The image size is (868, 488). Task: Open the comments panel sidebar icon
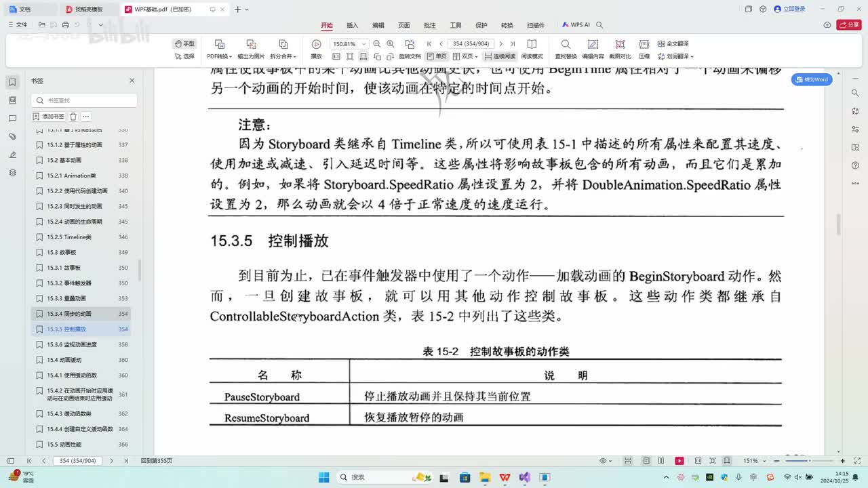click(x=12, y=119)
